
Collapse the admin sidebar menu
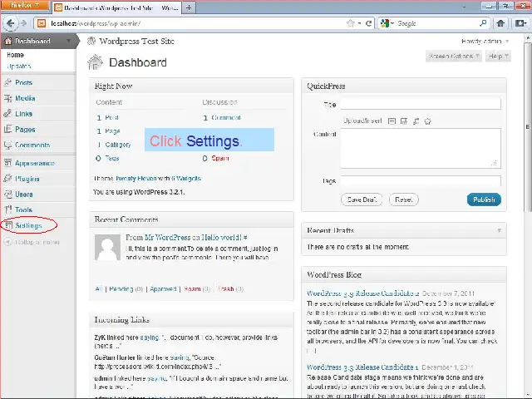(32, 242)
